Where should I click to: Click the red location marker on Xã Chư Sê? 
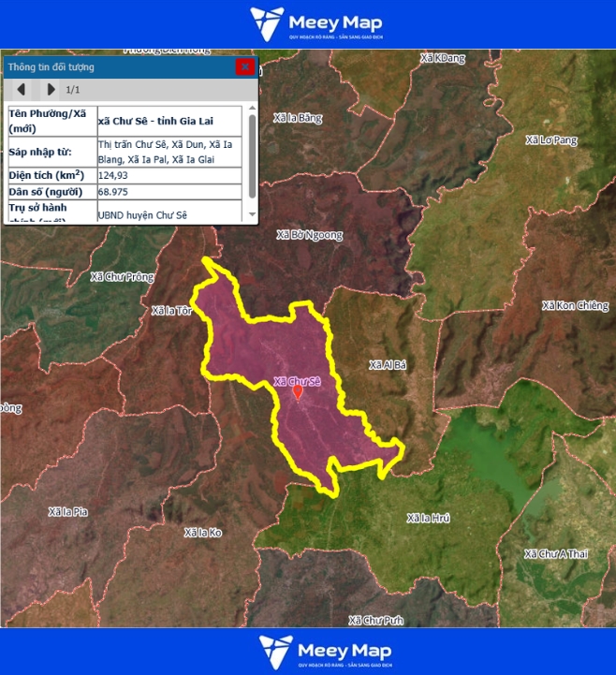(x=298, y=393)
